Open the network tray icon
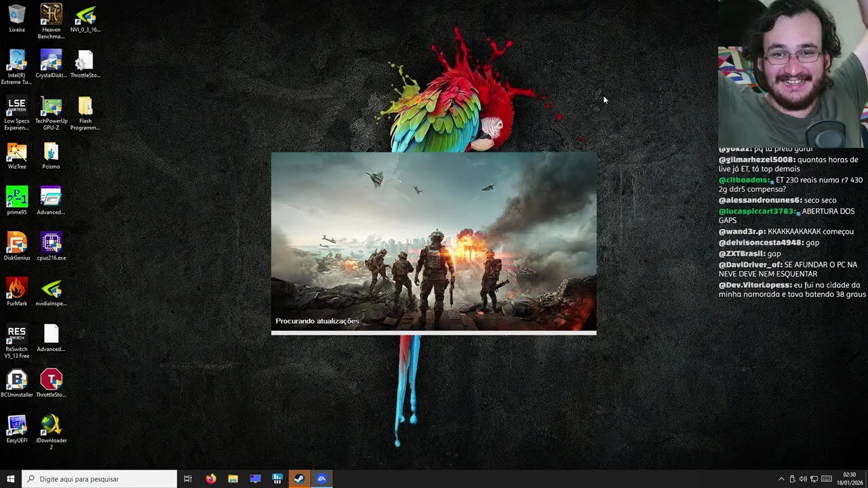Viewport: 868px width, 488px height. 814,479
